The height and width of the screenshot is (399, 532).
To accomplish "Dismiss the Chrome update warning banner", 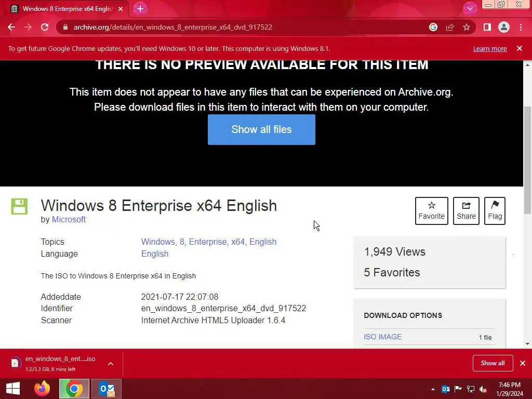I will pyautogui.click(x=520, y=48).
